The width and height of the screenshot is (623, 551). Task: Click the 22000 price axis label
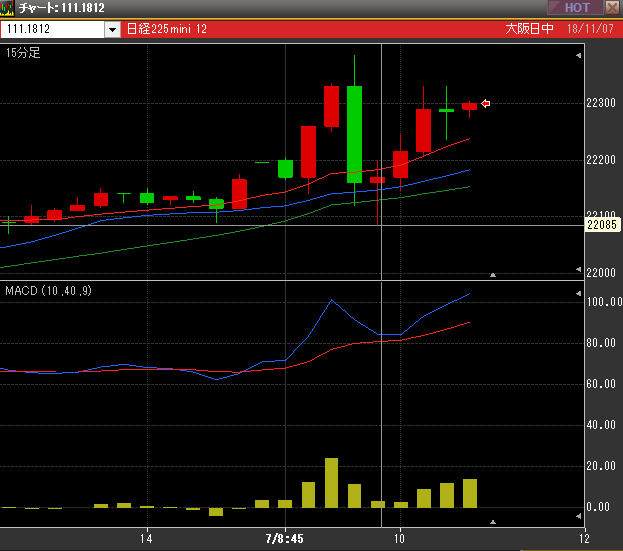[x=601, y=273]
